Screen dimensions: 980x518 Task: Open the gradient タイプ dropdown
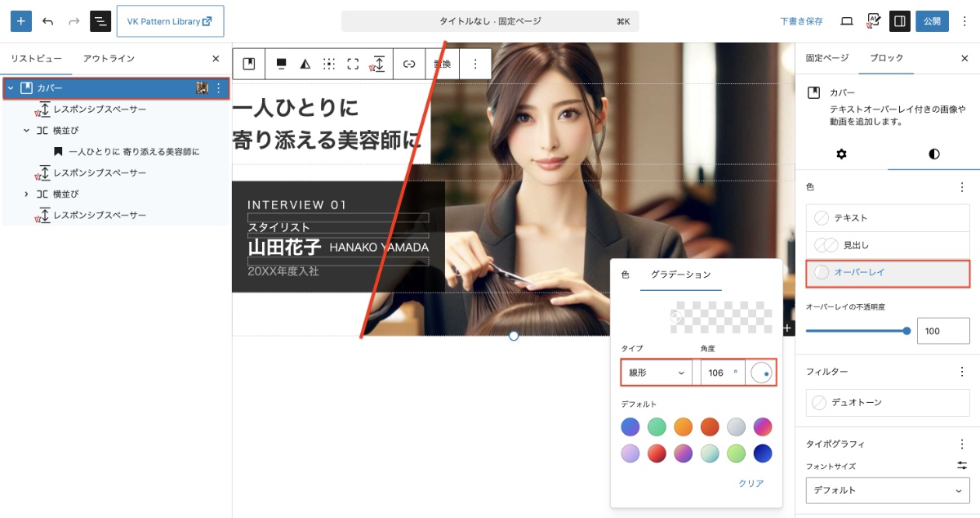click(657, 373)
